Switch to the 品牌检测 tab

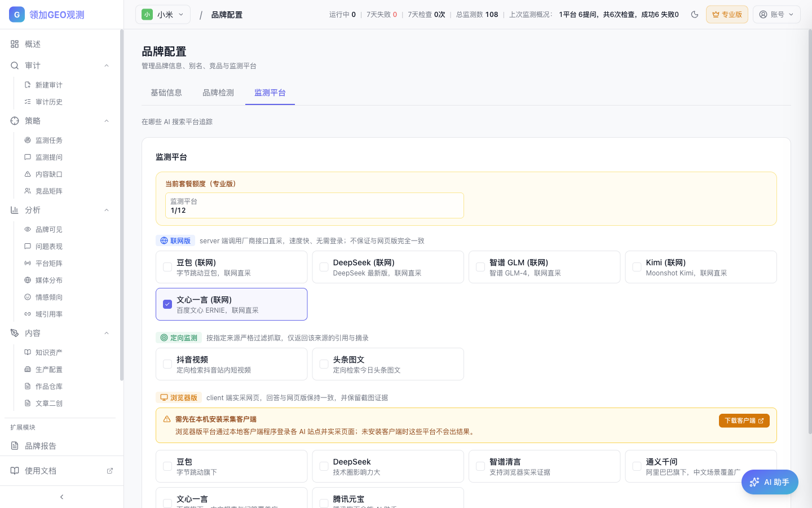click(x=218, y=93)
